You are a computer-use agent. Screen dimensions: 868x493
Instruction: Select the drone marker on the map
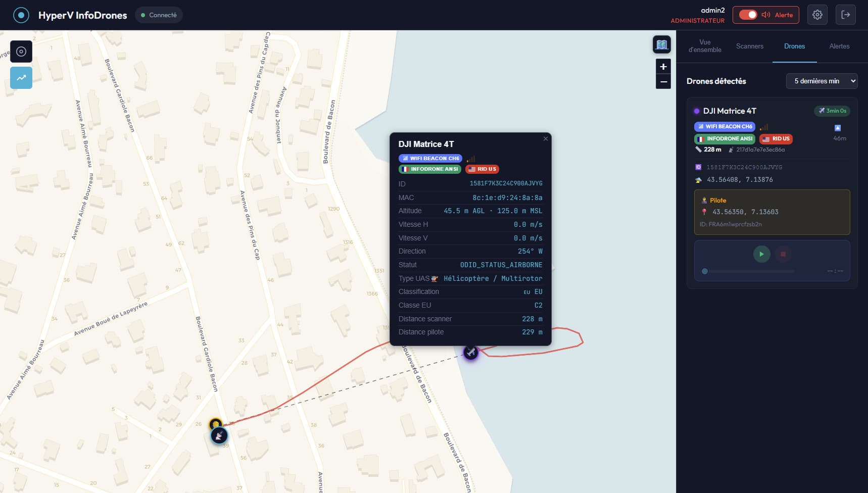[471, 352]
